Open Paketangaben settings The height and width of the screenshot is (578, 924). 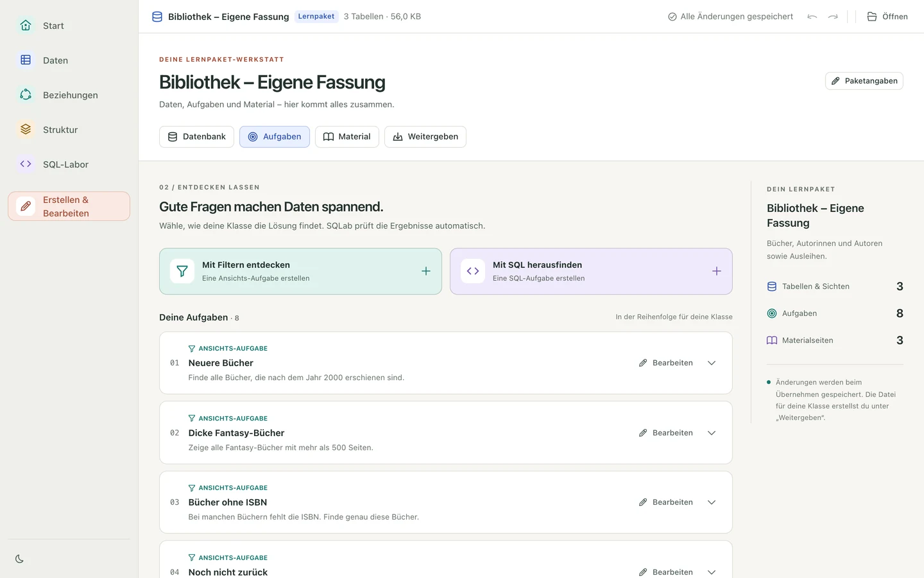(864, 81)
